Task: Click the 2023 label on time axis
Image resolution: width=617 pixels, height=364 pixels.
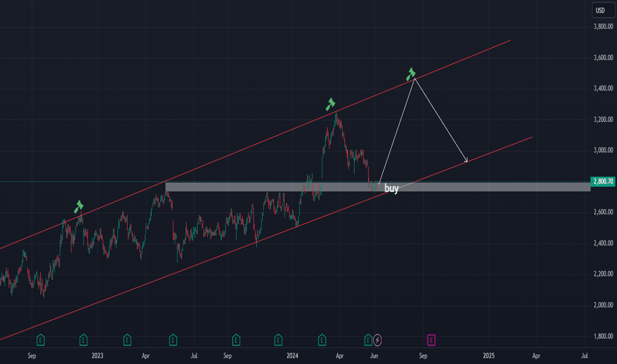Action: (97, 356)
